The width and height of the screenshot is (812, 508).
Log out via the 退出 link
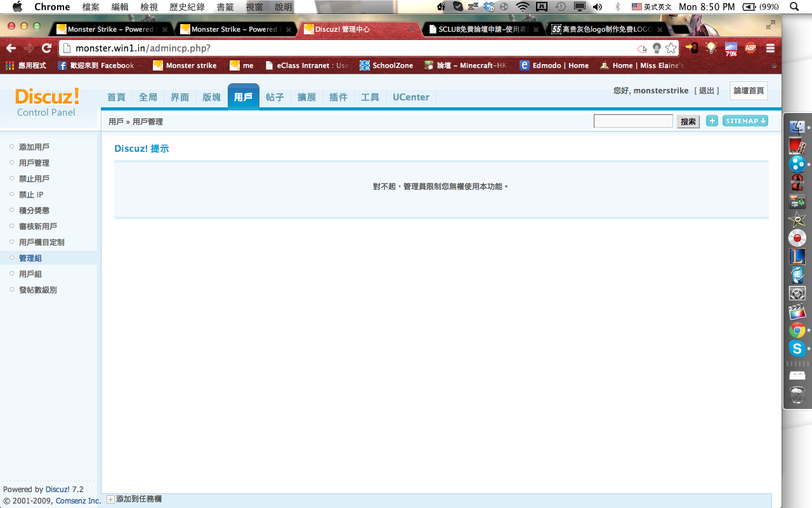[x=707, y=91]
